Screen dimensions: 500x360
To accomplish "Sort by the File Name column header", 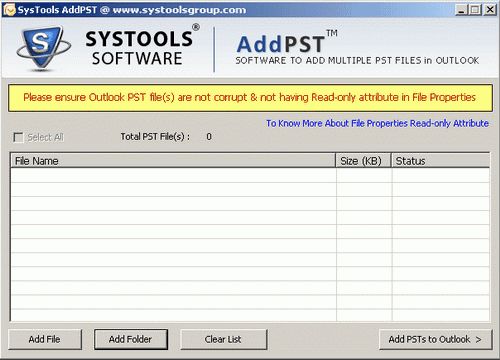I will click(173, 161).
